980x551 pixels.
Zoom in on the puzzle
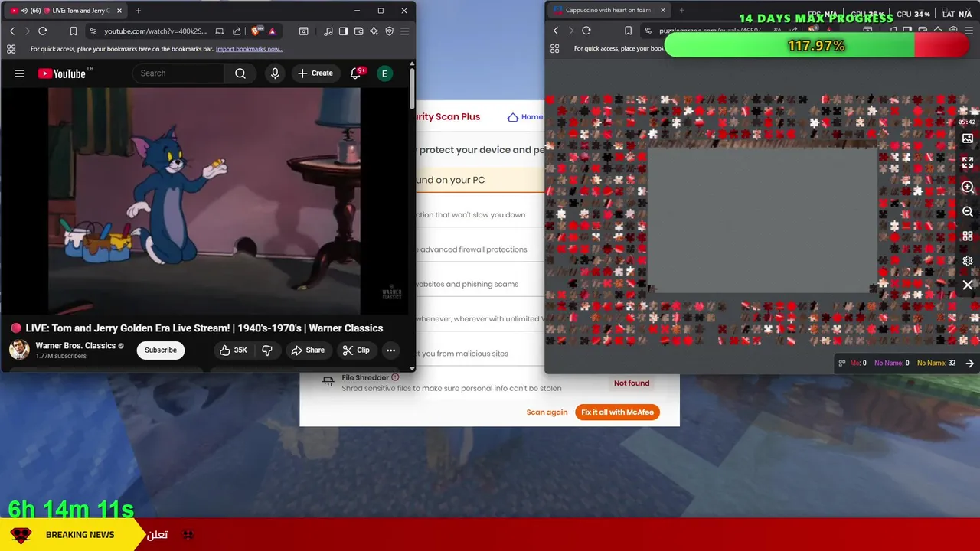(968, 187)
